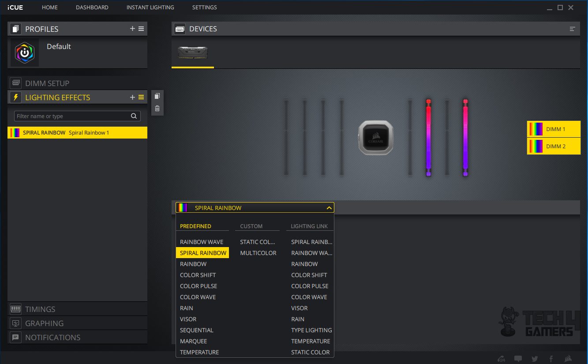Click the Devices keyboard icon header
The width and height of the screenshot is (588, 364).
[180, 29]
